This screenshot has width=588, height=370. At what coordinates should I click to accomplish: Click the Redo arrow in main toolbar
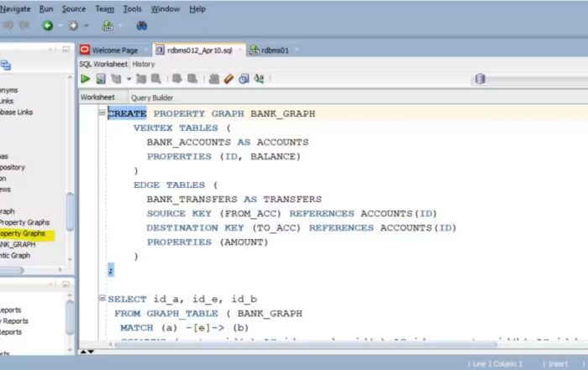pos(24,25)
